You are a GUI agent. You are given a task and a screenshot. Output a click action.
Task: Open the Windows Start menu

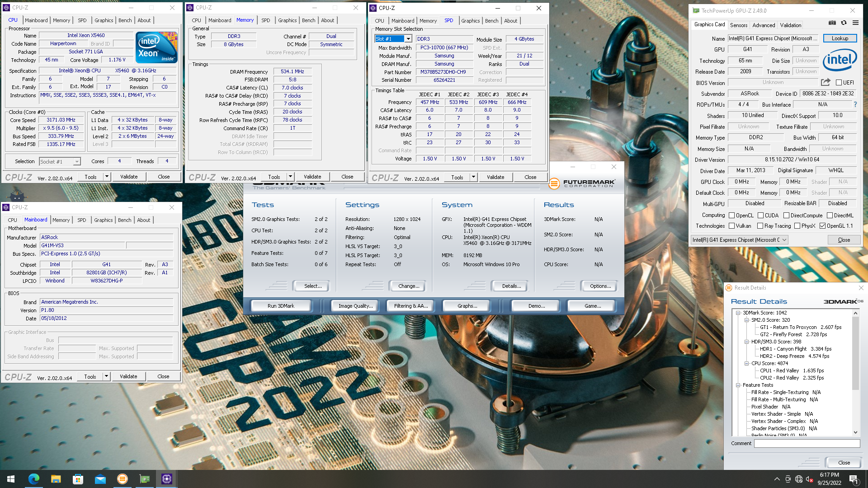[x=11, y=479]
